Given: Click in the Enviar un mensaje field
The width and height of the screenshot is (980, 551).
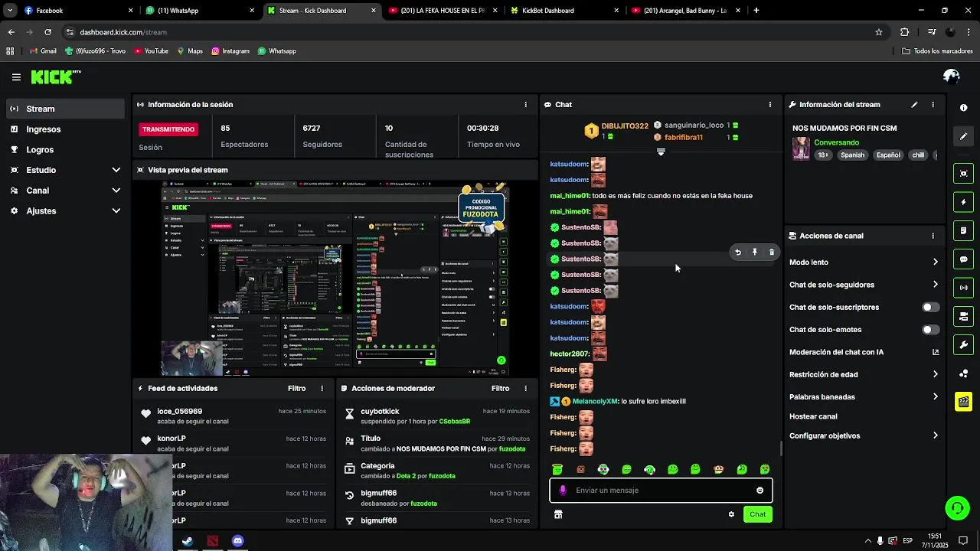Looking at the screenshot, I should [661, 491].
